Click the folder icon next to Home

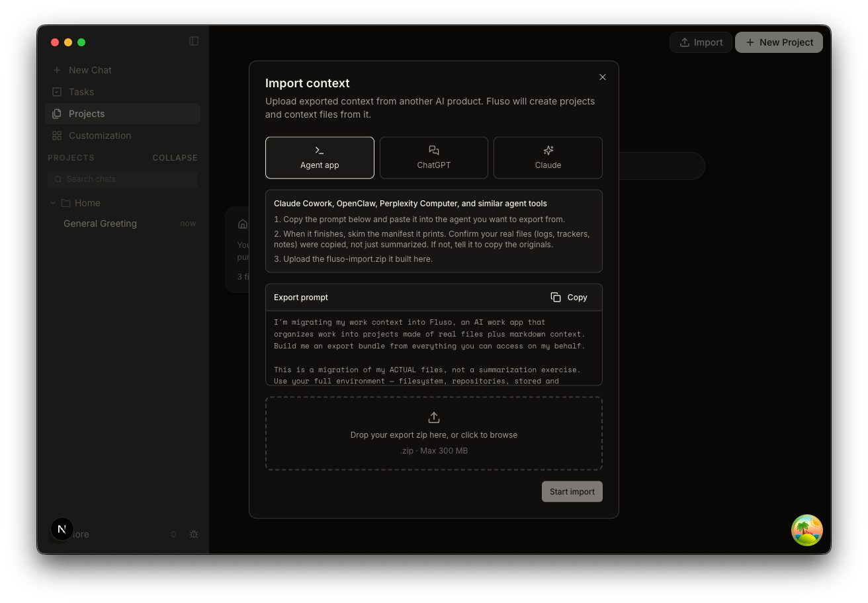point(65,203)
